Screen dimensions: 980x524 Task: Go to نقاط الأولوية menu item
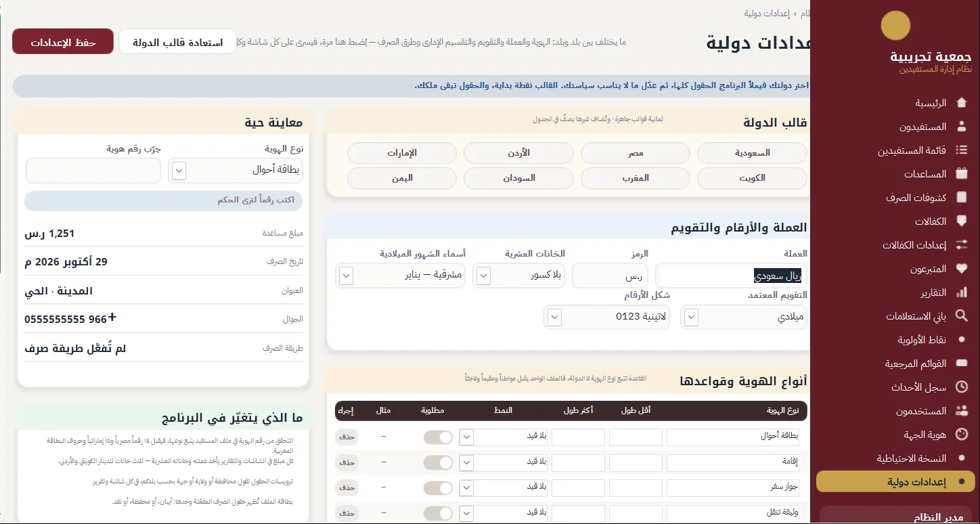click(922, 340)
